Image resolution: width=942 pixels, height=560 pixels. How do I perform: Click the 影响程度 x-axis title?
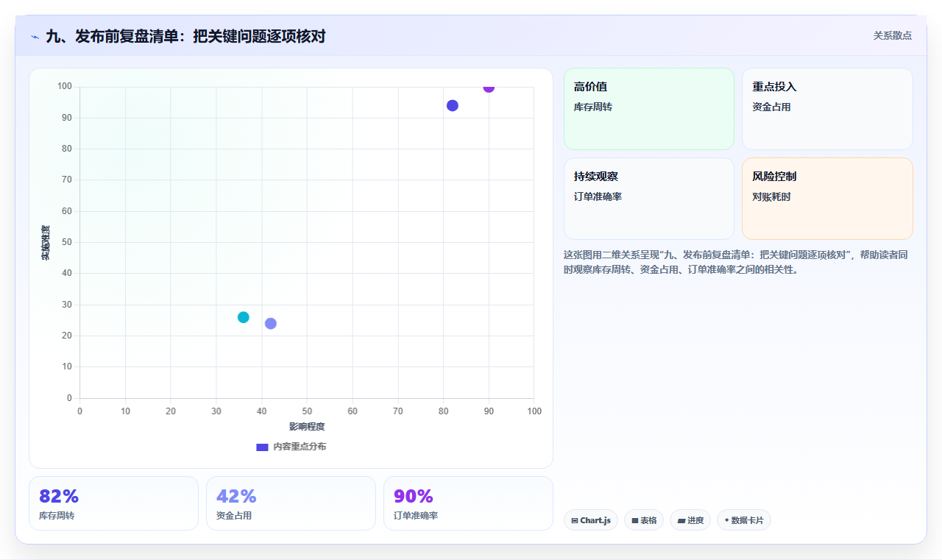(x=307, y=426)
